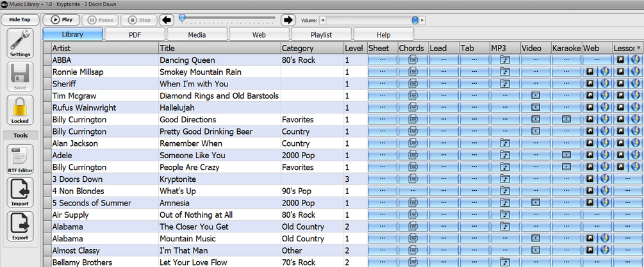Open MP3 file icon for Dancing Queen

(x=505, y=60)
